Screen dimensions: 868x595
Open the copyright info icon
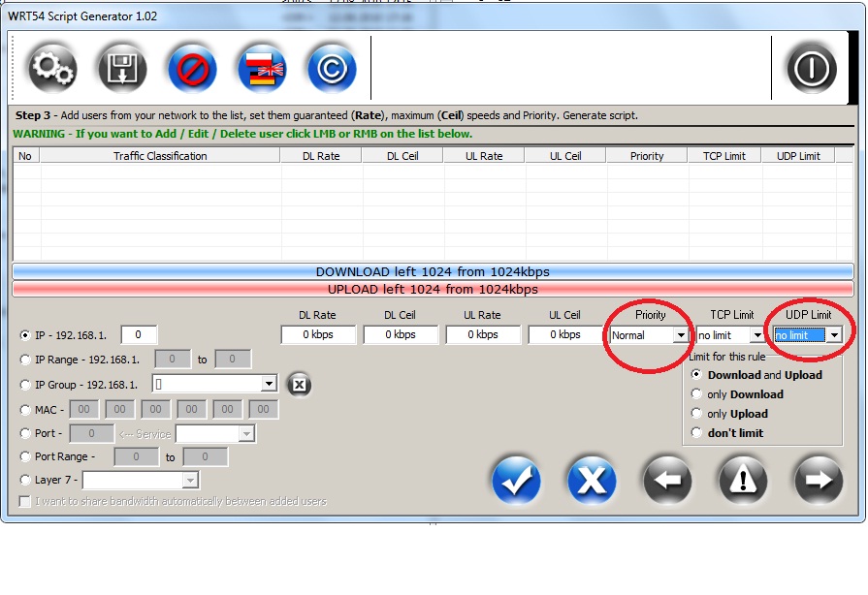[x=332, y=69]
